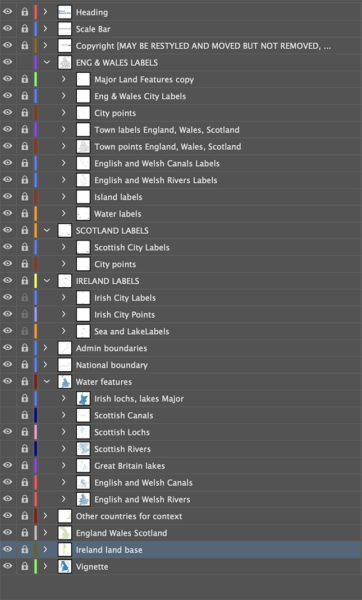362x600 pixels.
Task: Hide the Scottish Lochs sublayer
Action: [x=8, y=432]
